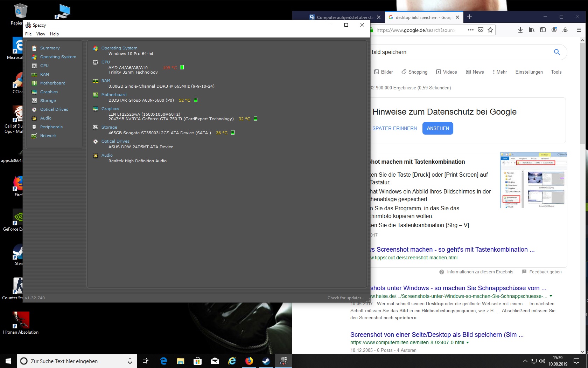588x368 pixels.
Task: Open Einstellungen on Google results page
Action: coord(529,72)
